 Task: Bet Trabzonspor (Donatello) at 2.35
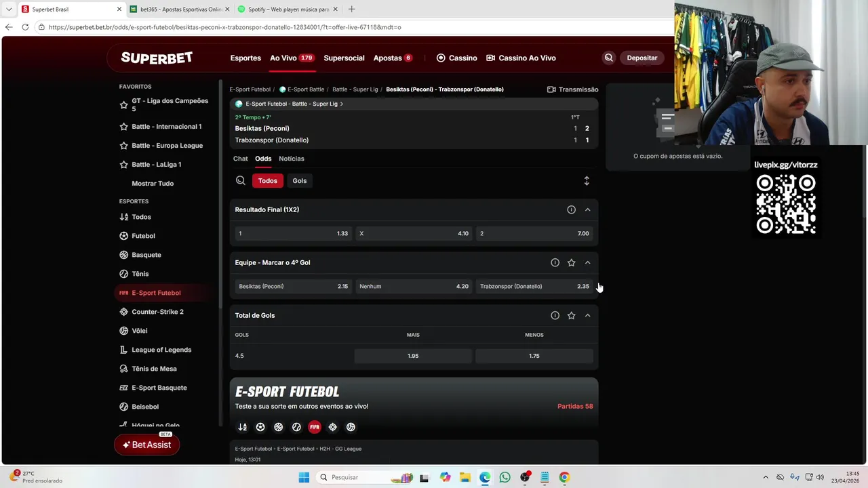tap(534, 286)
